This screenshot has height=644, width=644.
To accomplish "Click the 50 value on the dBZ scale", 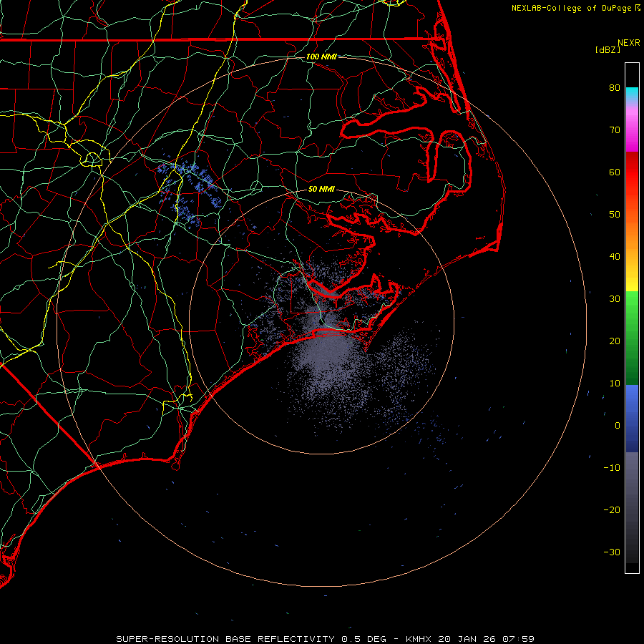I will (615, 215).
